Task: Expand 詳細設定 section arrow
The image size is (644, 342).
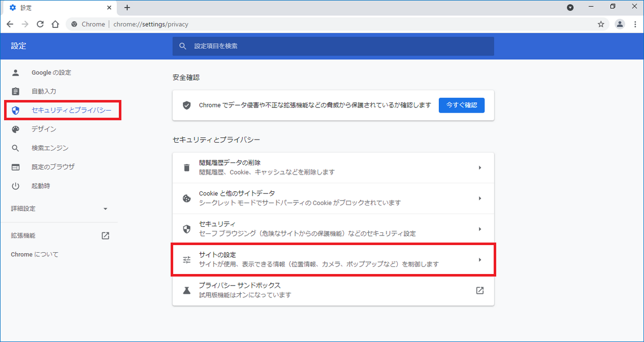Action: tap(105, 209)
